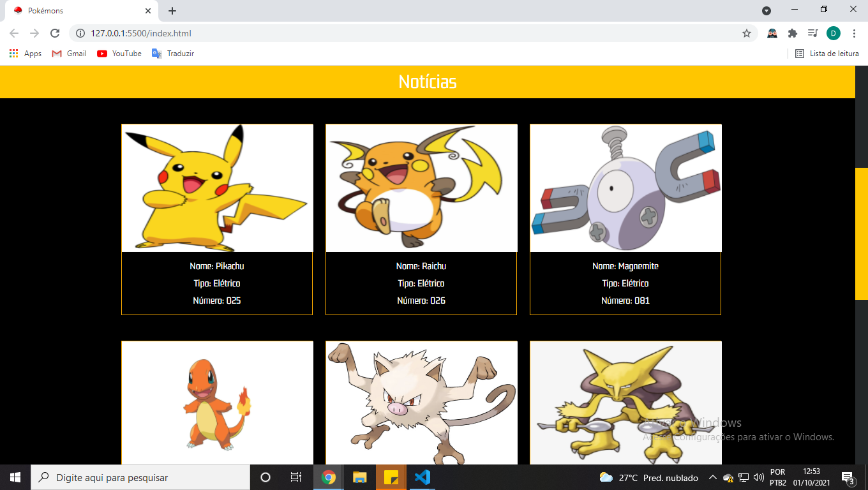Click the text Nome: Raichu
This screenshot has width=868, height=490.
pos(421,266)
